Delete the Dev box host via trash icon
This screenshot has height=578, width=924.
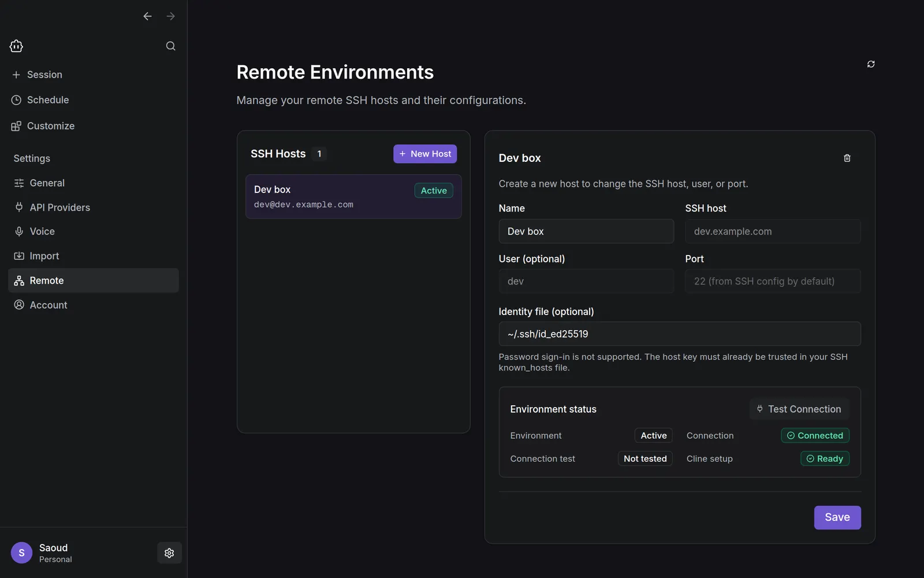point(847,158)
